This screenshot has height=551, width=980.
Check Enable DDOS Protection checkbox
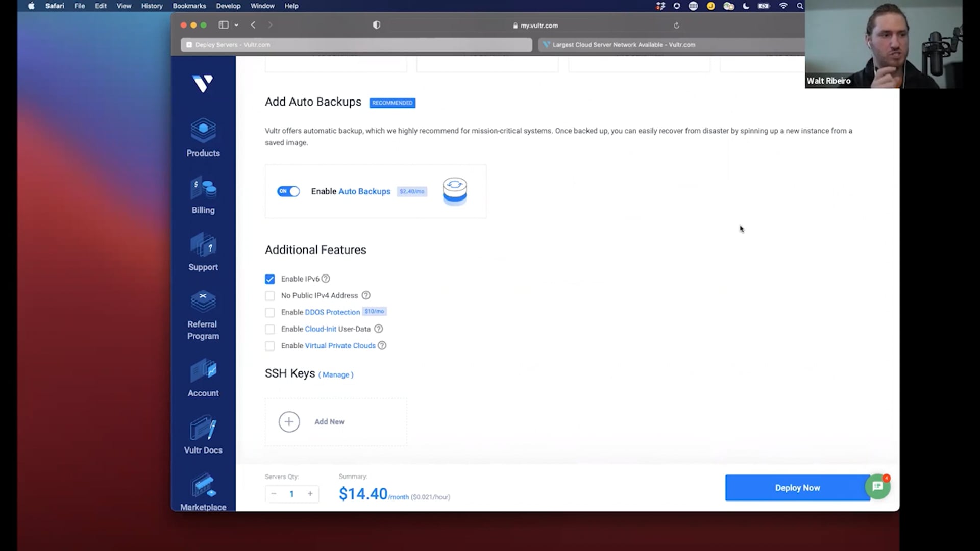point(270,312)
